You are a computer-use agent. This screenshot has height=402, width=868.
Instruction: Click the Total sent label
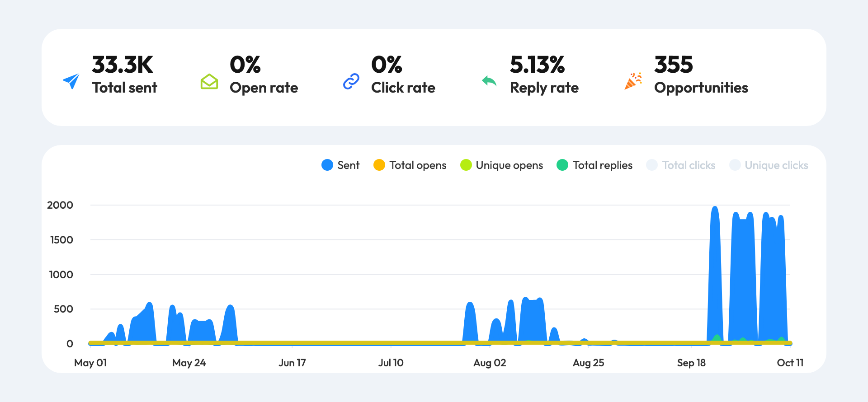click(x=125, y=88)
